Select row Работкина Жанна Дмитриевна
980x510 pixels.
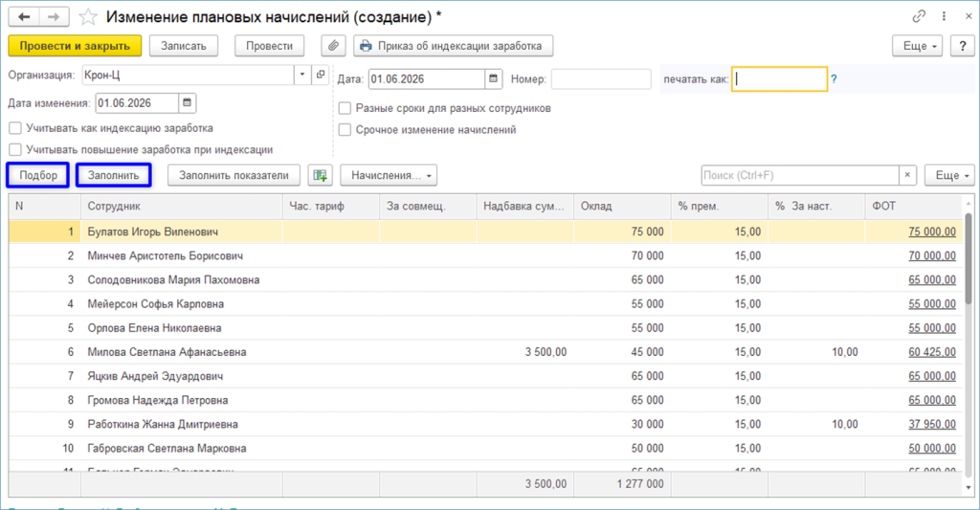485,425
